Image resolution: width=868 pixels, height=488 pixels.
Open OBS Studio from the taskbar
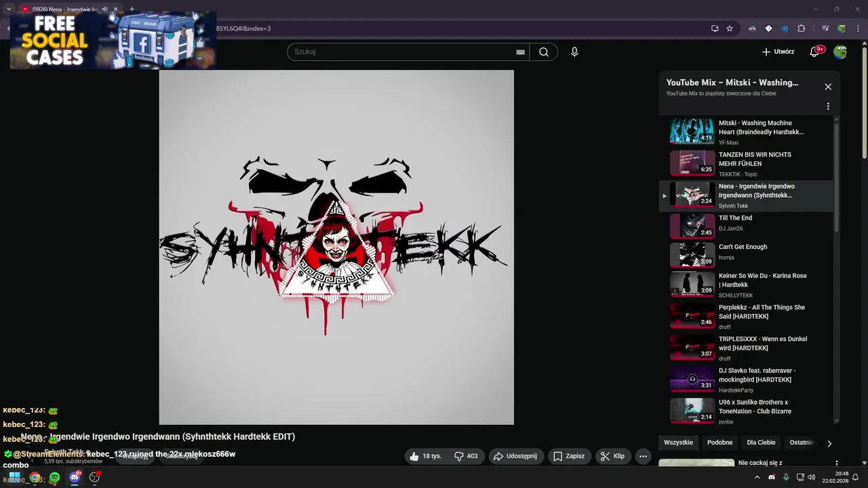point(94,477)
